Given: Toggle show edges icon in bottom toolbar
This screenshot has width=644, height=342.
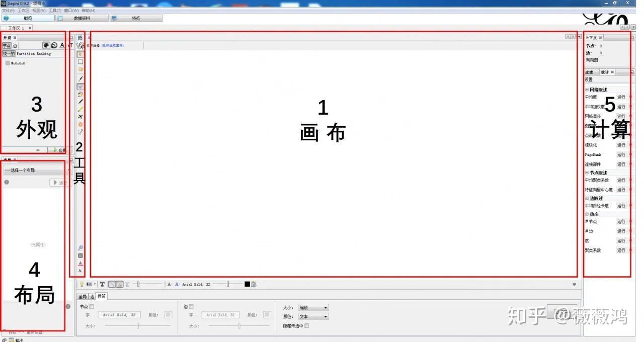Looking at the screenshot, I should point(112,284).
